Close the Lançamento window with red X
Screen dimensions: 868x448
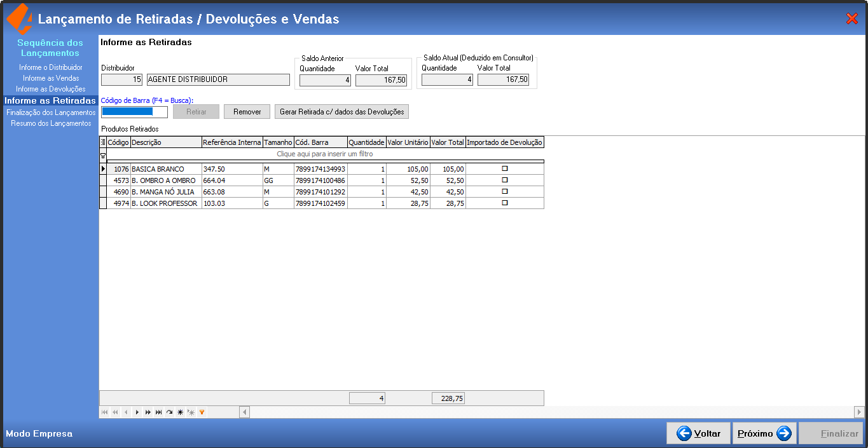852,19
